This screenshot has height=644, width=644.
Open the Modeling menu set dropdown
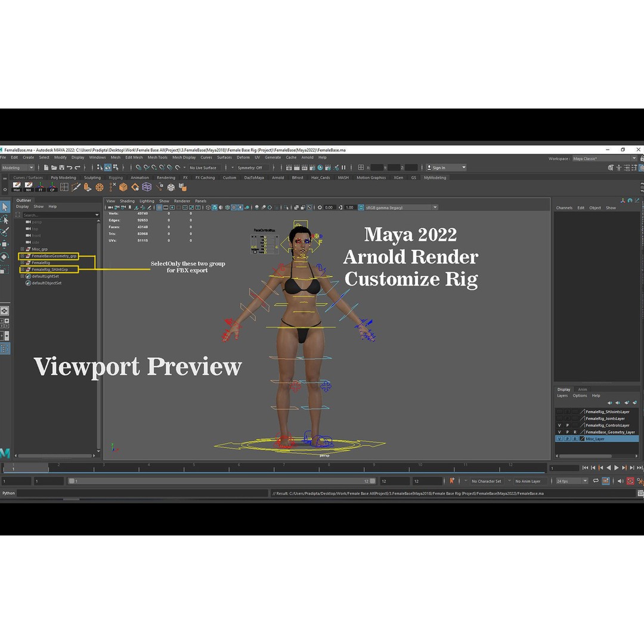point(18,168)
